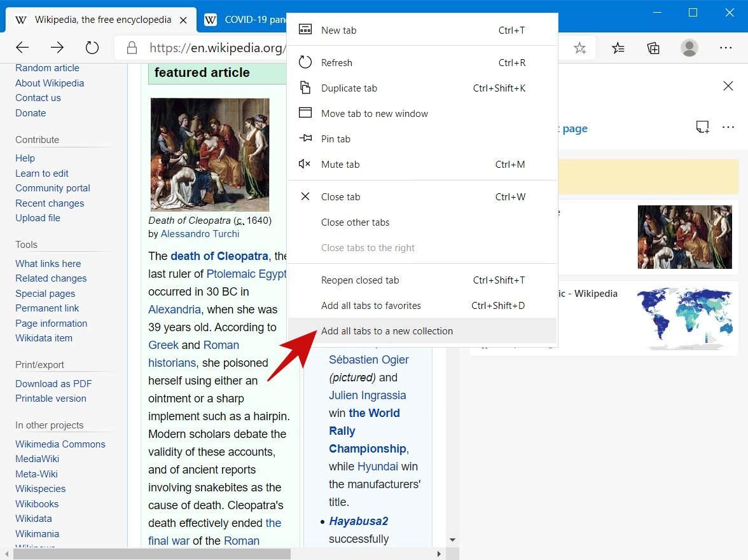Choose Reopen closed tab
748x560 pixels.
(422, 280)
